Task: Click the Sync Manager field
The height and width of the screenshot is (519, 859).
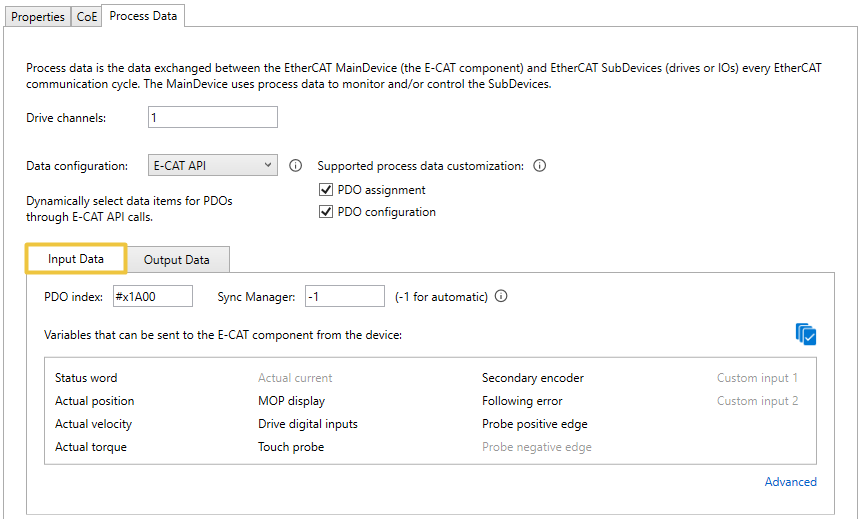Action: pyautogui.click(x=344, y=296)
